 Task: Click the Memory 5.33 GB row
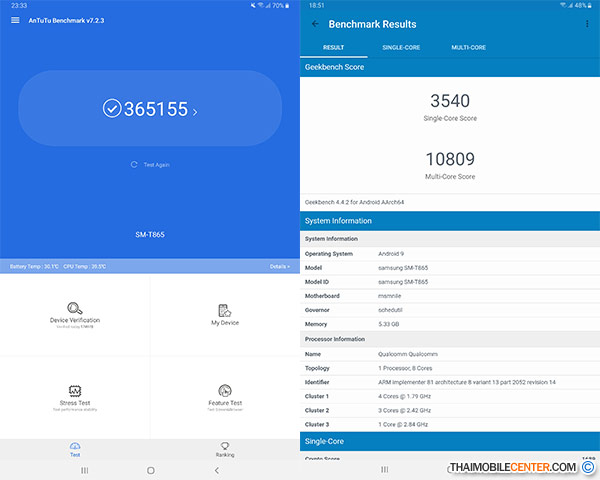click(450, 324)
